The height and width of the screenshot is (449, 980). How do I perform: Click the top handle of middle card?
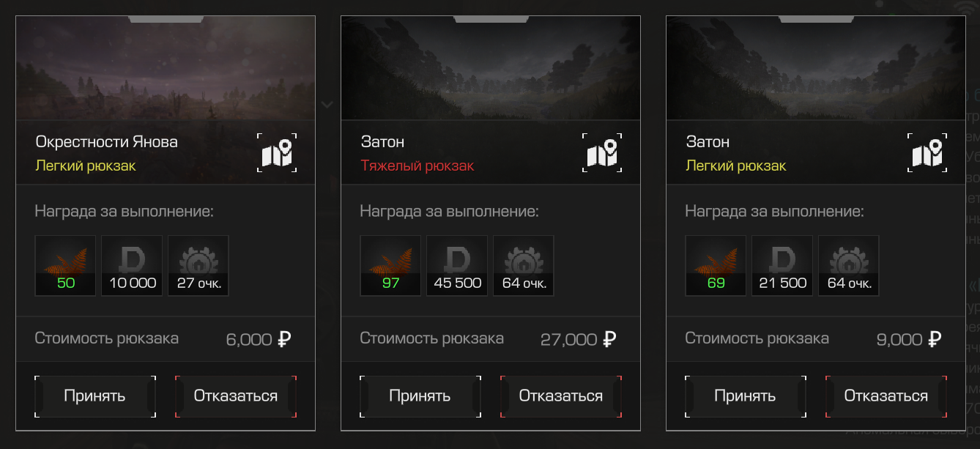click(x=490, y=19)
